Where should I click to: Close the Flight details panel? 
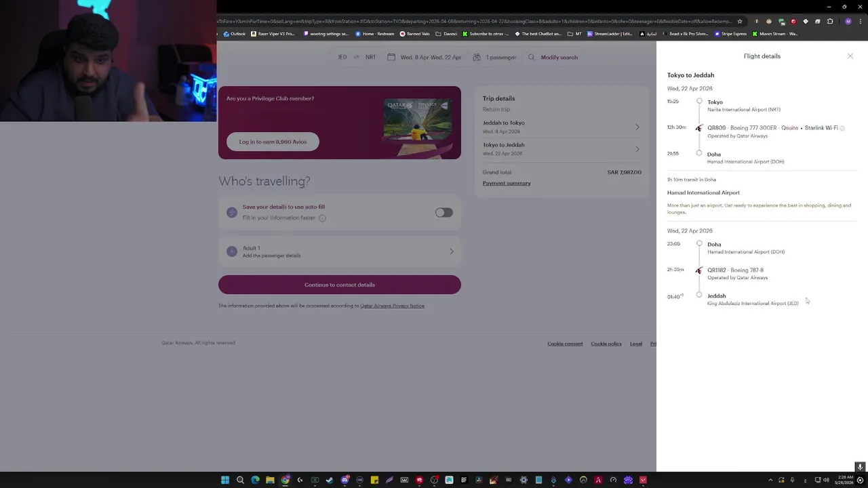850,56
